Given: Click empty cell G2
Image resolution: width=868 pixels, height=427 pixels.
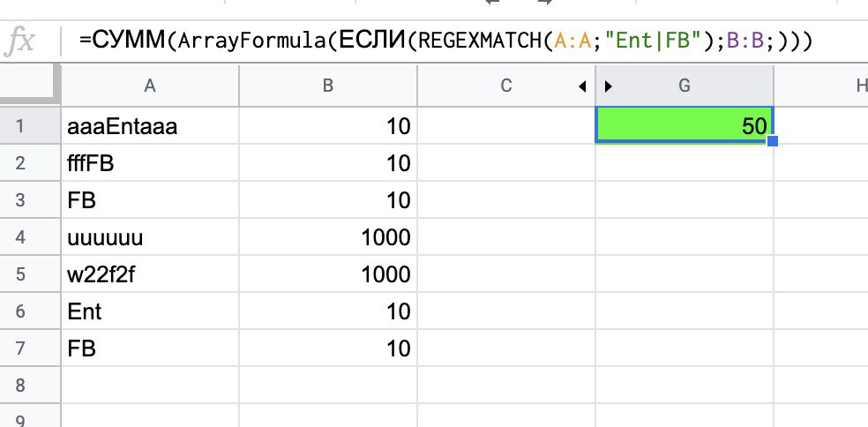Looking at the screenshot, I should tap(685, 163).
